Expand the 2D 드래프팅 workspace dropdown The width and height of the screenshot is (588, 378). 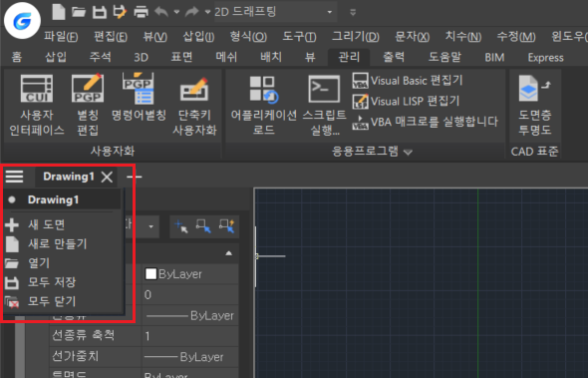click(x=329, y=12)
